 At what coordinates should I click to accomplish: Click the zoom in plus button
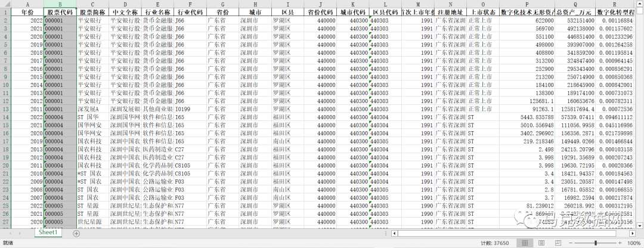(620, 243)
